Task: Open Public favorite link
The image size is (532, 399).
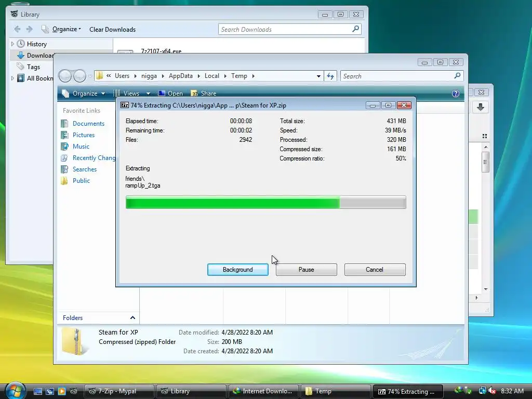Action: pyautogui.click(x=81, y=180)
